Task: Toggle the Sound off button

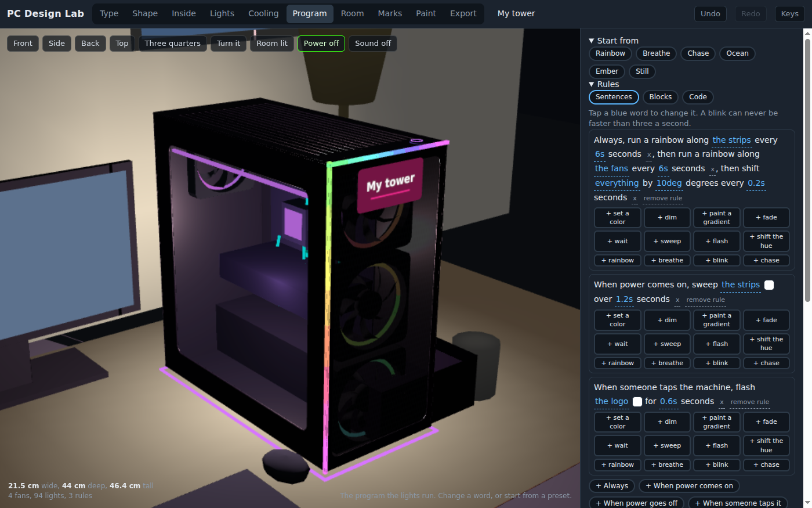Action: [x=373, y=44]
